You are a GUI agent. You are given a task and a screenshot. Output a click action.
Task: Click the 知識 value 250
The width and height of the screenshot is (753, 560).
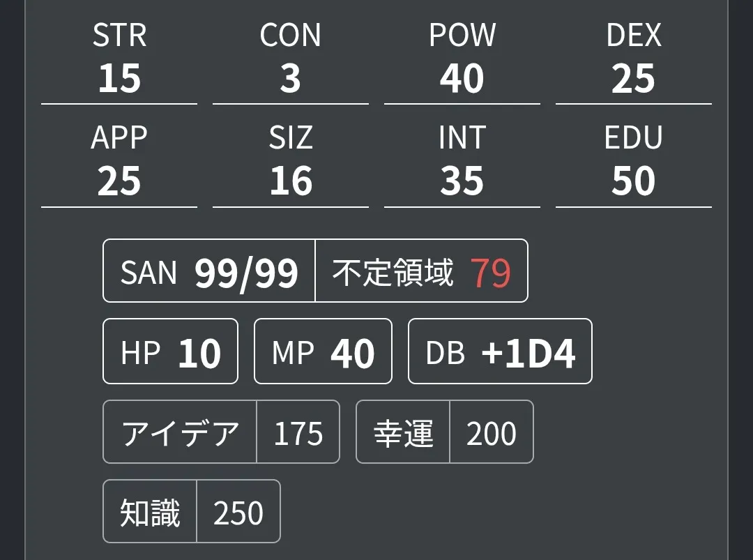pyautogui.click(x=238, y=513)
